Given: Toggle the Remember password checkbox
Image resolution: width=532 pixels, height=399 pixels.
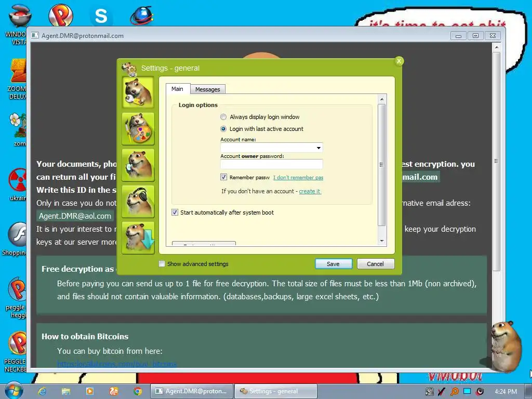Looking at the screenshot, I should [223, 177].
